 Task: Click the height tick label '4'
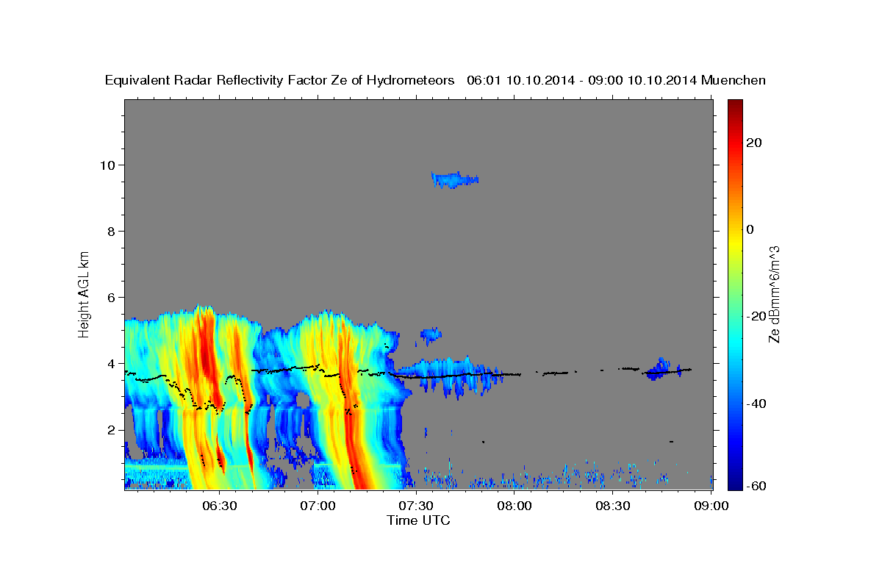click(x=113, y=363)
